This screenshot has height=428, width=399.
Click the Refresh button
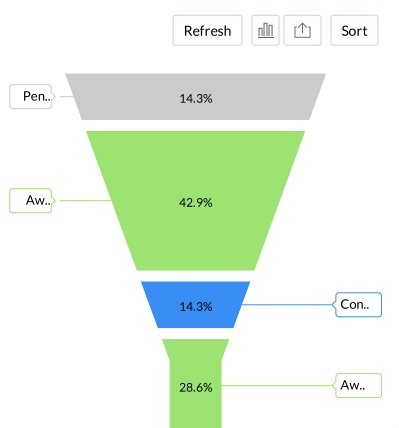click(207, 30)
